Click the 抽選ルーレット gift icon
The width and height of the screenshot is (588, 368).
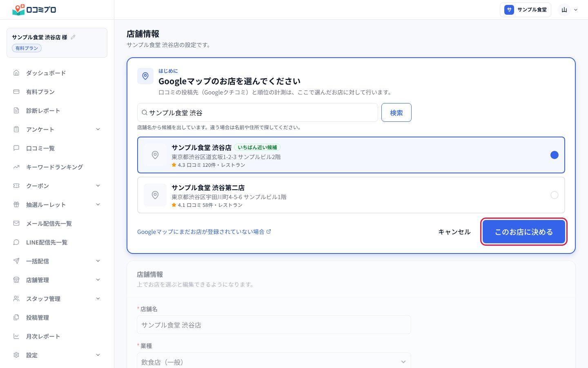coord(16,204)
